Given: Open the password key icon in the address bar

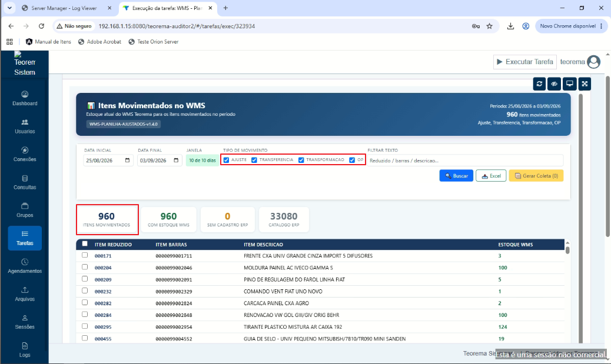Looking at the screenshot, I should pyautogui.click(x=476, y=26).
